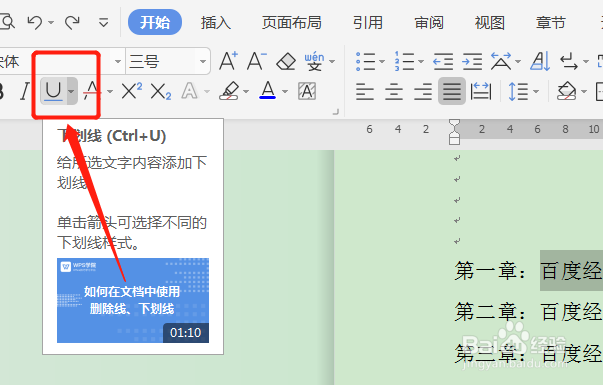Open the strikethrough dropdown arrow
Viewport: 603px width, 385px height.
[110, 91]
